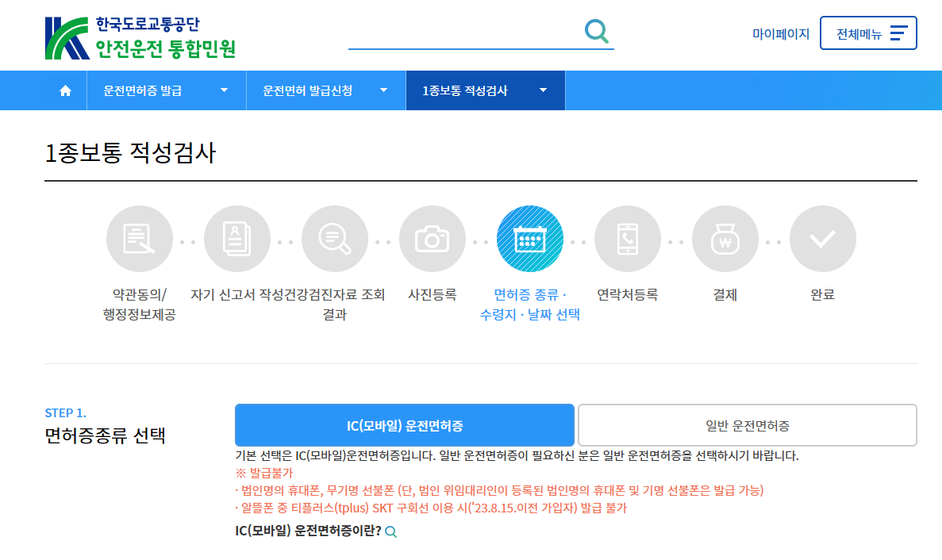Click the search magnifier icon
The width and height of the screenshot is (942, 560).
coord(595,32)
